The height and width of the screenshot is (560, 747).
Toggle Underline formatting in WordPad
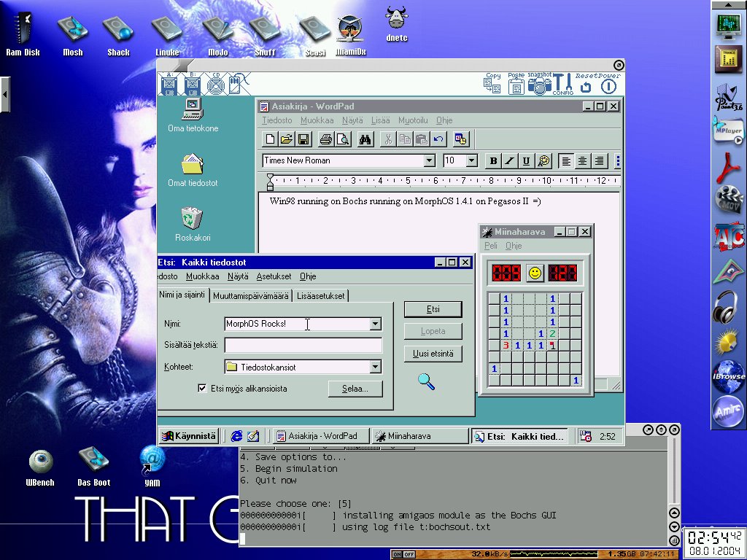525,161
